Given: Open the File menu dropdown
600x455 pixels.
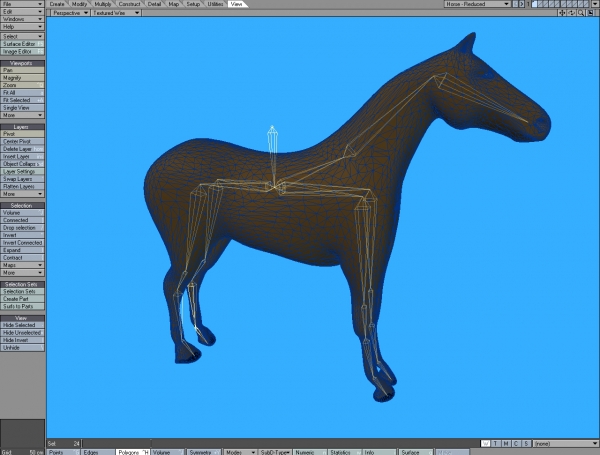Looking at the screenshot, I should pyautogui.click(x=22, y=4).
